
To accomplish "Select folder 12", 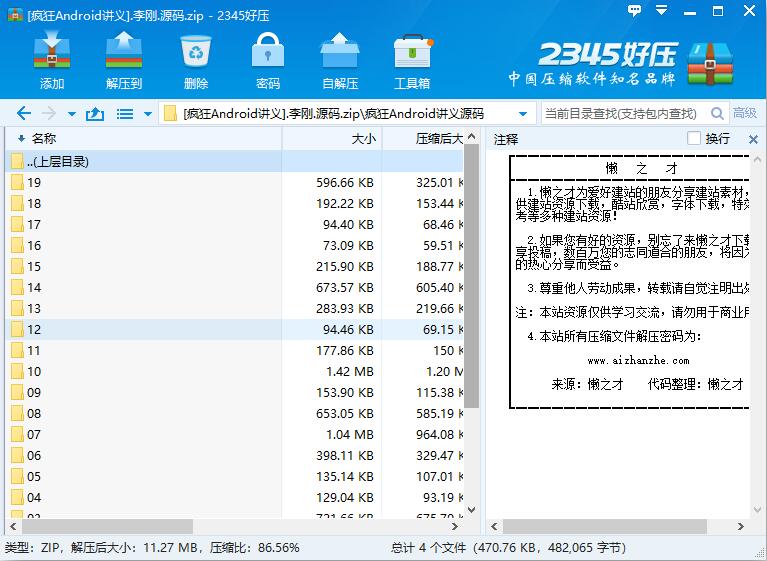I will [x=235, y=330].
